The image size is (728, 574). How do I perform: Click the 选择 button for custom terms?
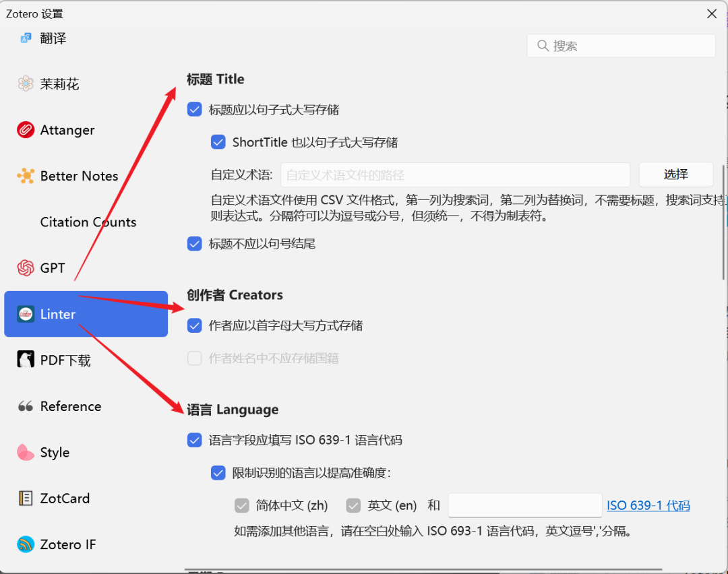tap(675, 174)
